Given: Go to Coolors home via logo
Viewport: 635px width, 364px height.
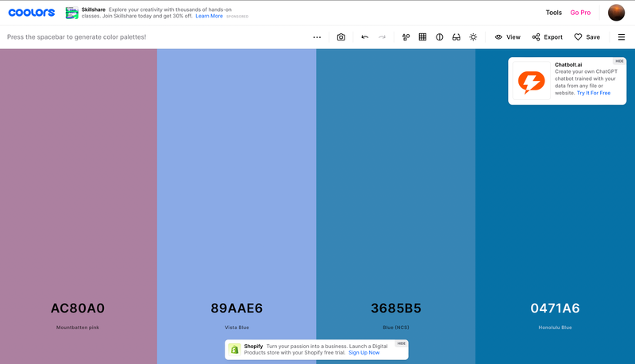Looking at the screenshot, I should [32, 13].
